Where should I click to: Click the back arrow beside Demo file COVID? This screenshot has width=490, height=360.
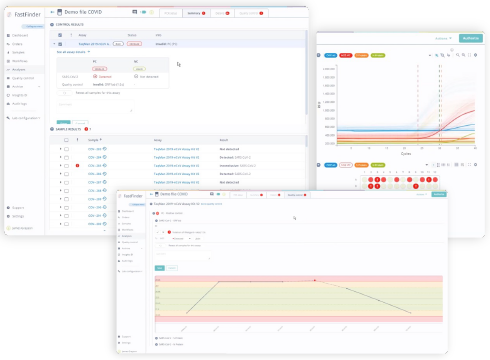(52, 12)
